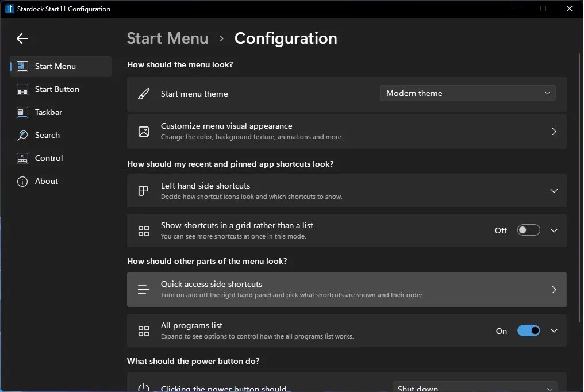584x392 pixels.
Task: Select Start Button in the sidebar
Action: pyautogui.click(x=61, y=89)
